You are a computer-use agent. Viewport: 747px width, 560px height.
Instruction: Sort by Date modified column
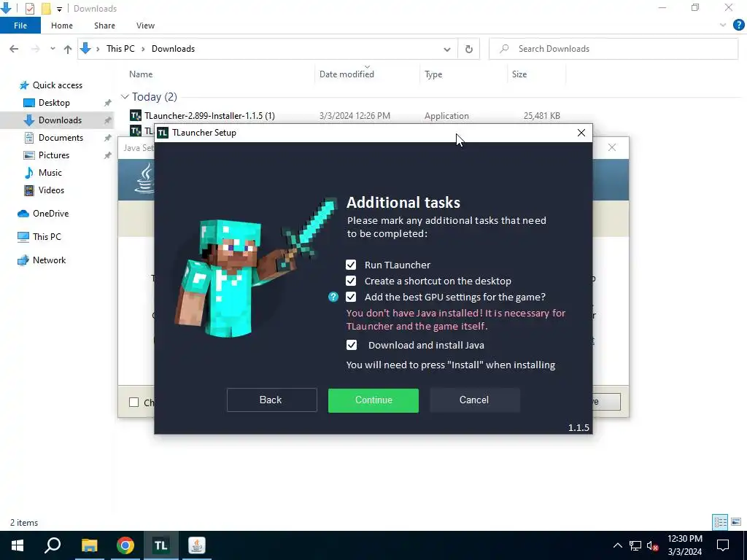[347, 74]
